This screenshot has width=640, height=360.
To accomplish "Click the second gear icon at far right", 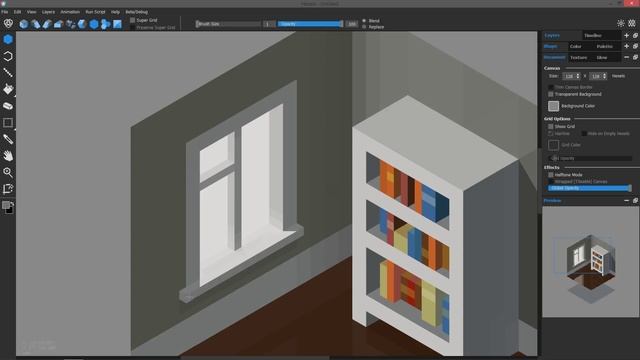I will pos(632,23).
